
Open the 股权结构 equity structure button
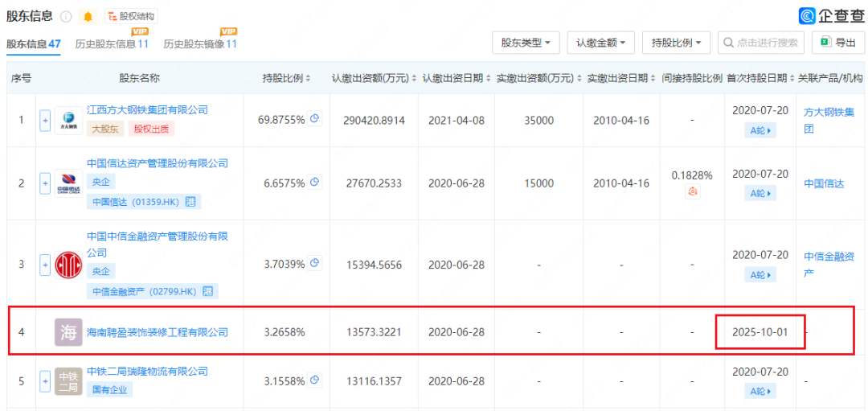point(131,17)
